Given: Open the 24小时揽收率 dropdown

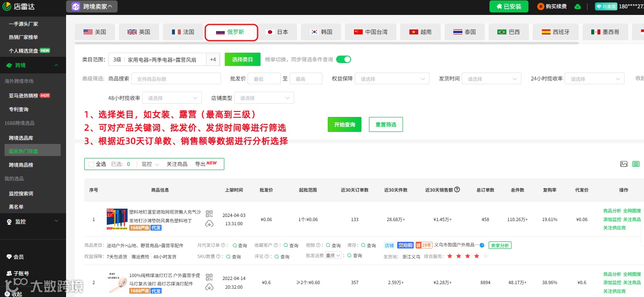Looking at the screenshot, I should point(595,78).
